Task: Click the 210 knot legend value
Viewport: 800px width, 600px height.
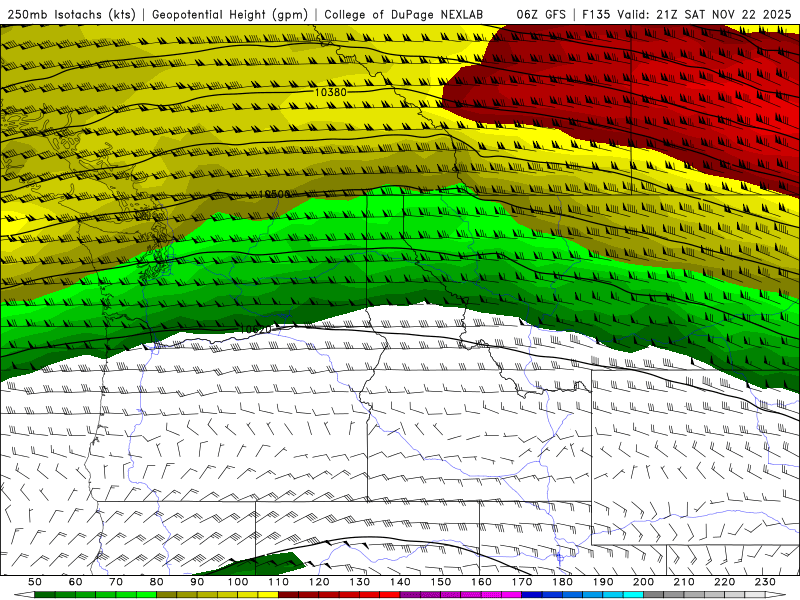Action: pos(684,582)
